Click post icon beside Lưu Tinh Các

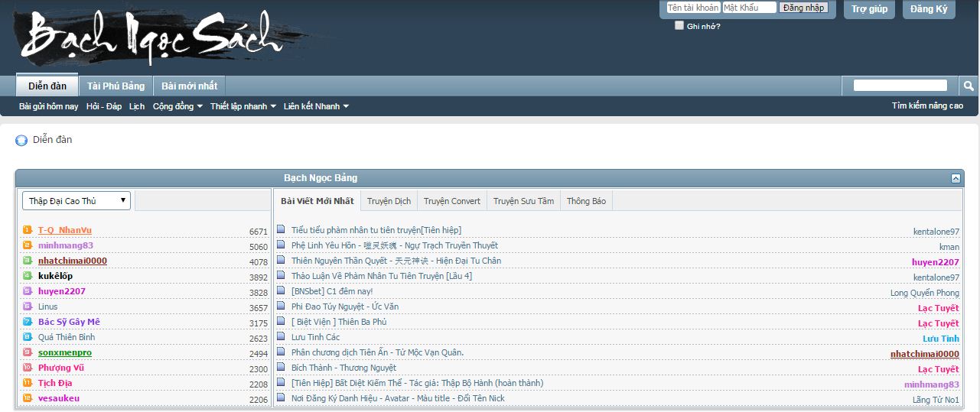(x=281, y=337)
